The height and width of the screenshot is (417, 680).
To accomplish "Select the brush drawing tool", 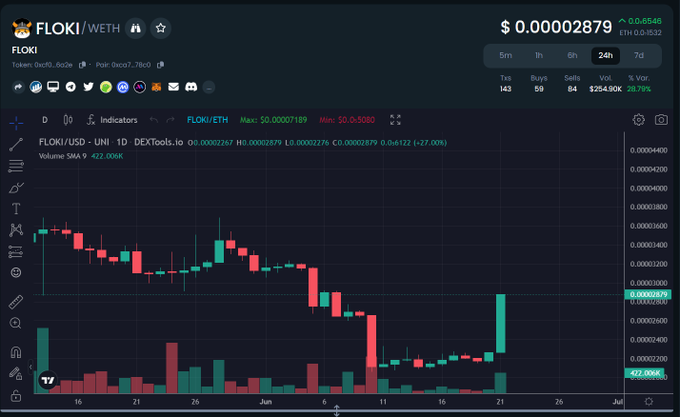I will coord(16,188).
